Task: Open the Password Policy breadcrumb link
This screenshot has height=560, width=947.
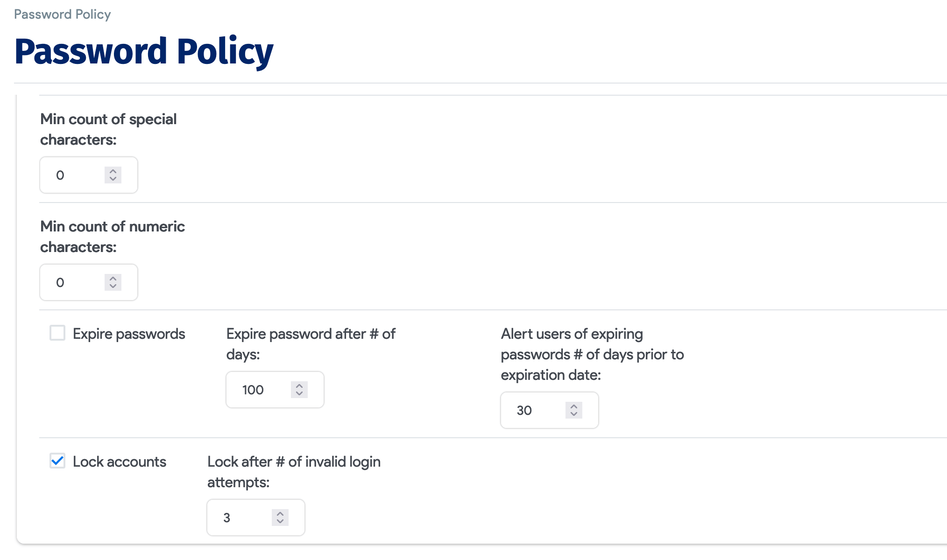Action: point(62,14)
